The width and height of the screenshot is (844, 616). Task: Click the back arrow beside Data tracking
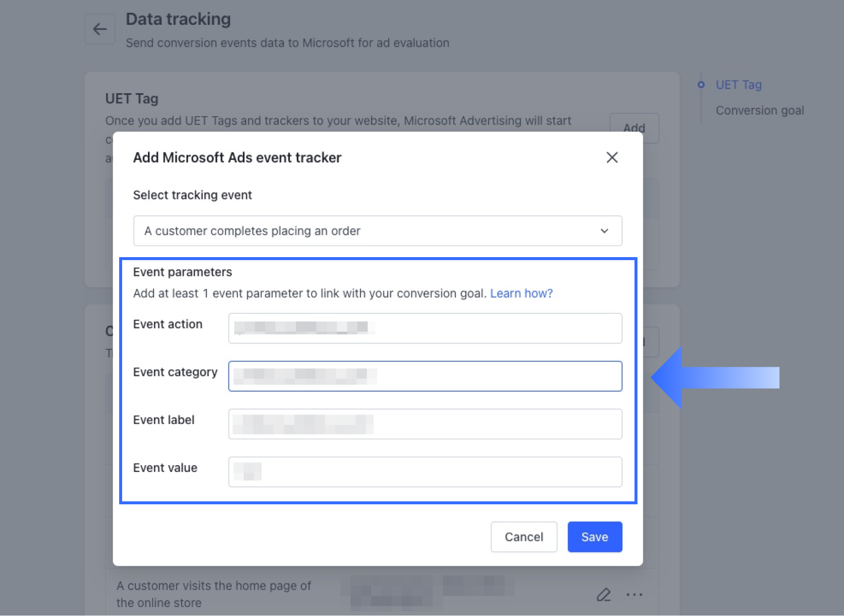[100, 29]
